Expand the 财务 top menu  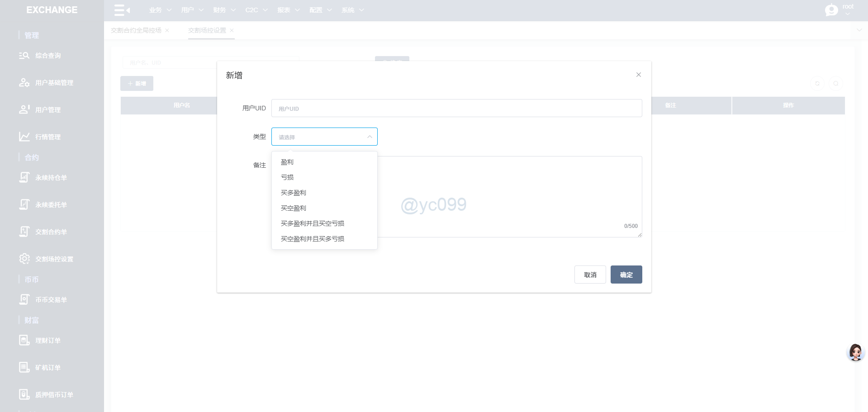coord(224,10)
